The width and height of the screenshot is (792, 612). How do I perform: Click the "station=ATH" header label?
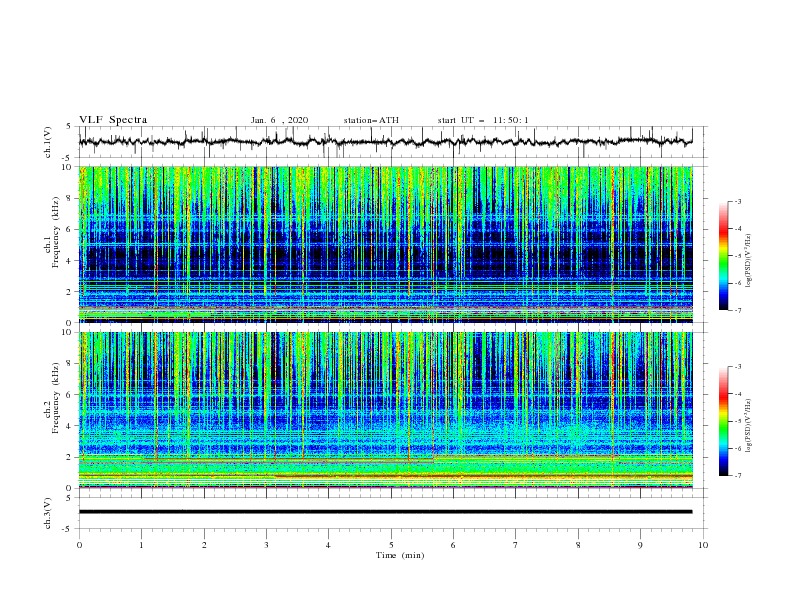coord(371,120)
